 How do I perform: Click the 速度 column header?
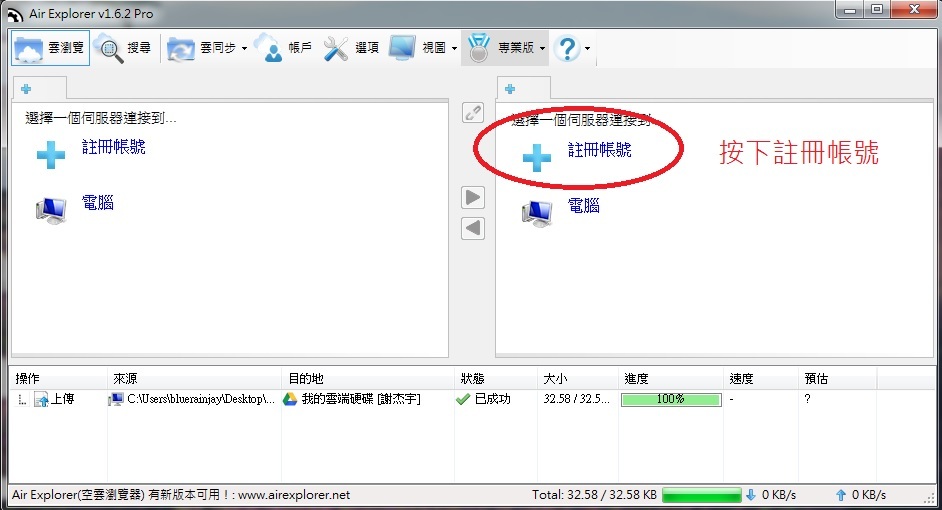click(x=761, y=378)
